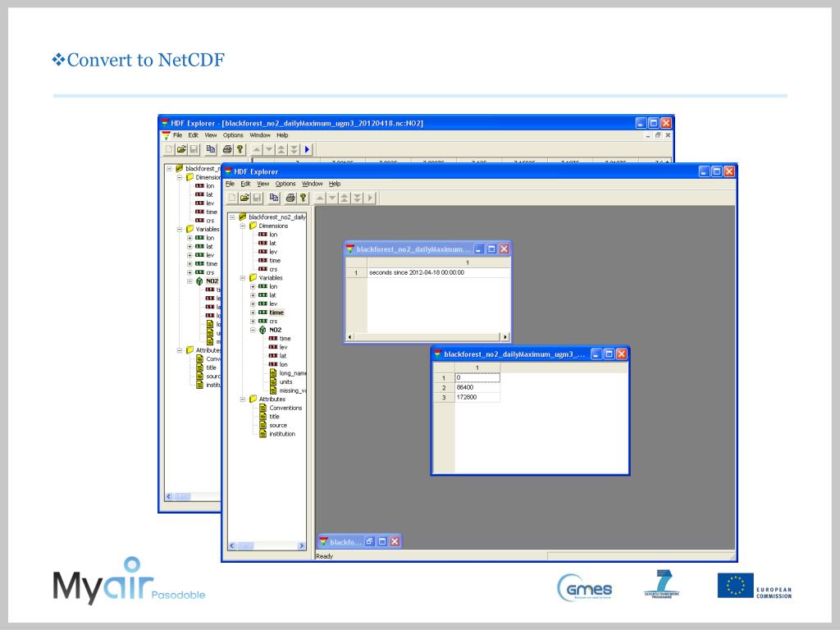Open the Options menu in front HDF Explorer
This screenshot has height=630, width=840.
285,184
